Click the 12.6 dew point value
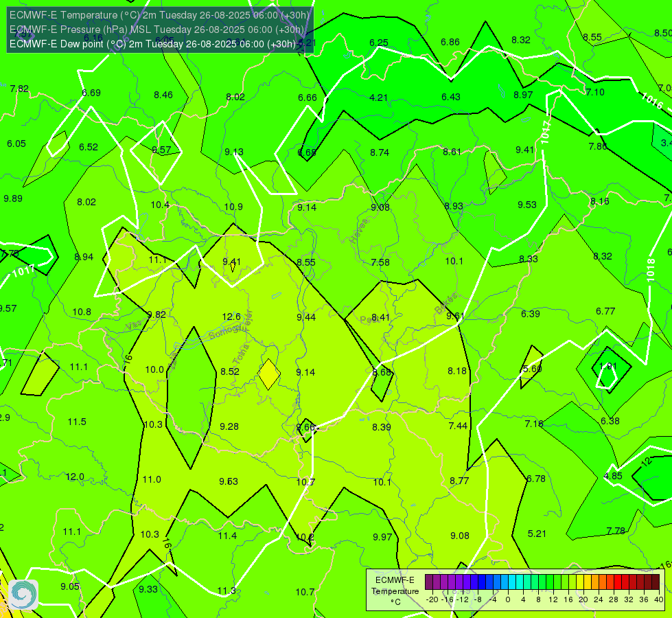 coord(231,317)
